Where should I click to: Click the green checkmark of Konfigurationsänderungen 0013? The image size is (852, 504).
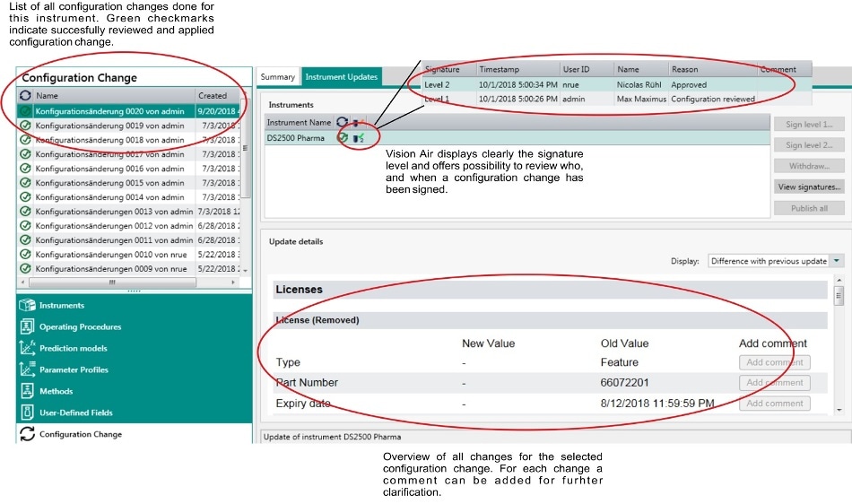pyautogui.click(x=25, y=212)
